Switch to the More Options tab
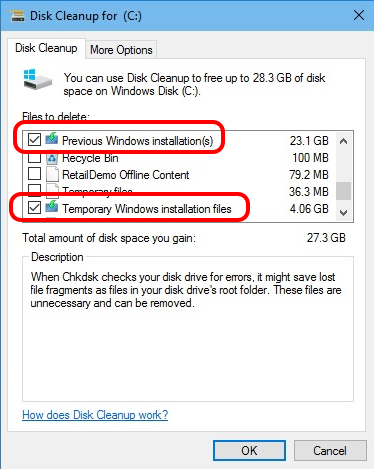Screen dimensions: 374x469 click(x=121, y=50)
